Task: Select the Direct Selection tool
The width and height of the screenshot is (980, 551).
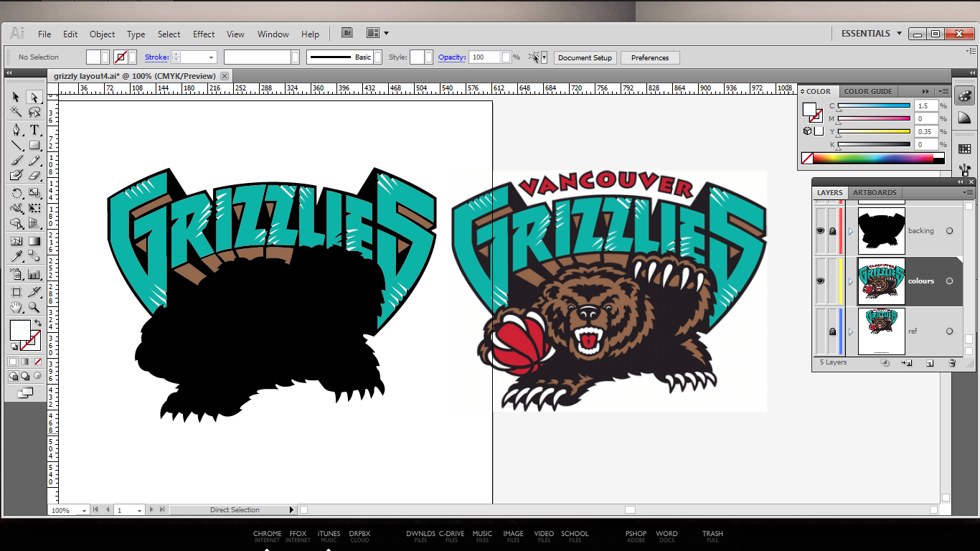Action: coord(34,97)
